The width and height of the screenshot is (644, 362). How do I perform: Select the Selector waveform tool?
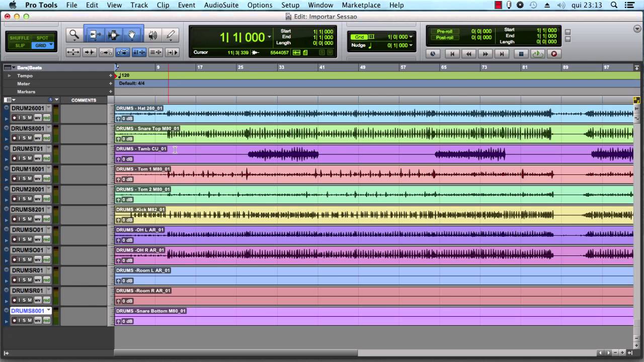click(113, 35)
